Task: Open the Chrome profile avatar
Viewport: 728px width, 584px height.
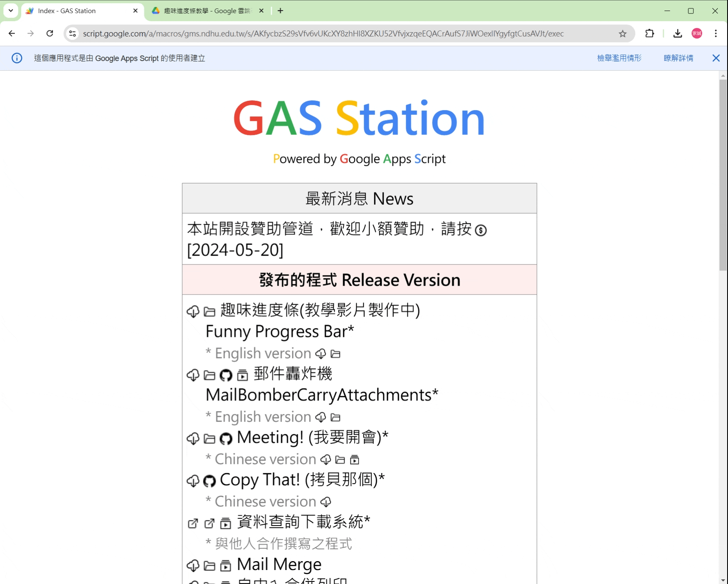Action: pyautogui.click(x=697, y=33)
